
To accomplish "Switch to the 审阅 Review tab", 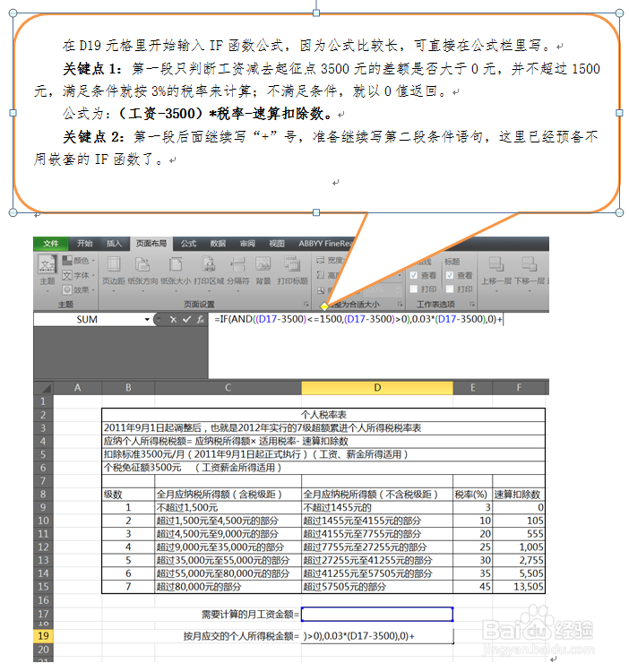I will tap(247, 244).
